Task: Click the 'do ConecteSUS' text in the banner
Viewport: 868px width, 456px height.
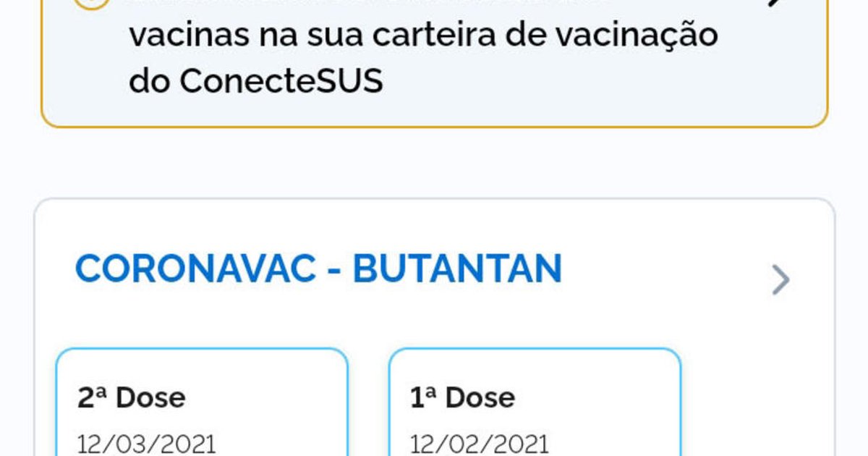Action: (x=255, y=83)
